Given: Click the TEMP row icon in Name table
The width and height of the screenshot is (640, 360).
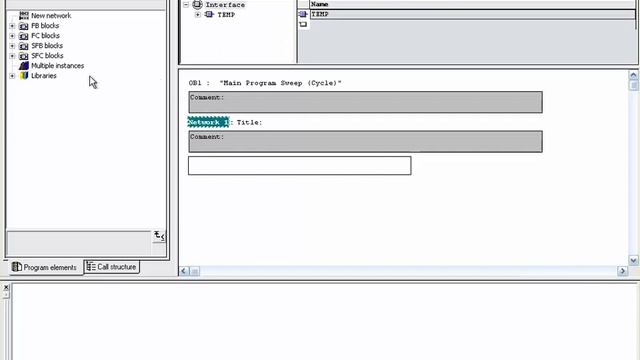Looking at the screenshot, I should [303, 14].
